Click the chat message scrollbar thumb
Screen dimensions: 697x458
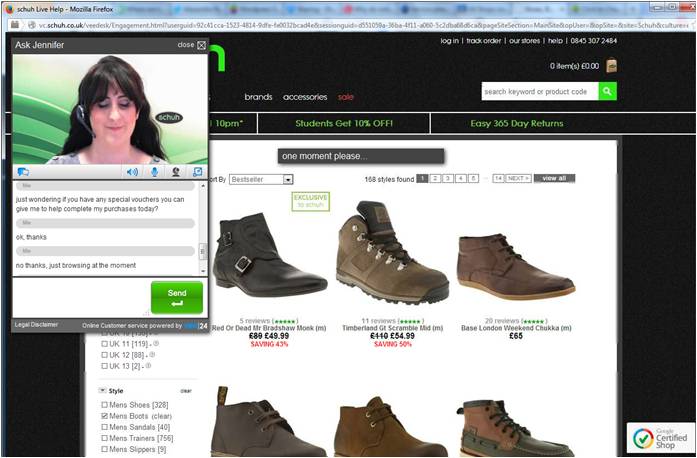[203, 251]
